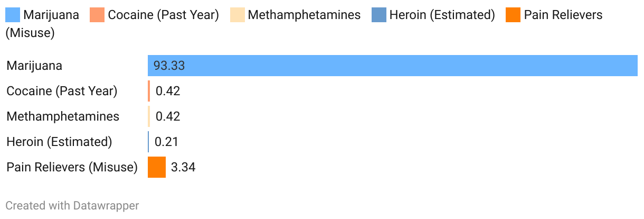644x219 pixels.
Task: Click the Pain Relievers legend orange swatch
Action: pyautogui.click(x=513, y=15)
